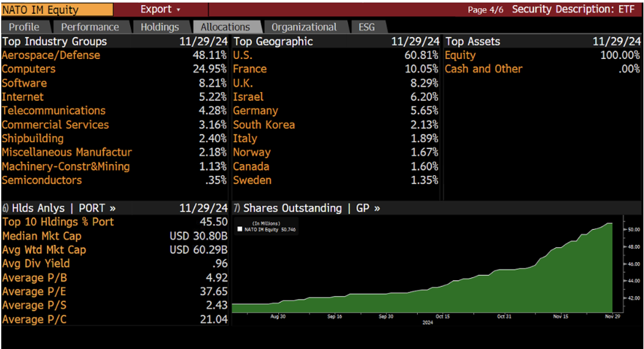Viewport: 644px width, 349px height.
Task: Click the 60.81% U.S. value
Action: click(421, 55)
